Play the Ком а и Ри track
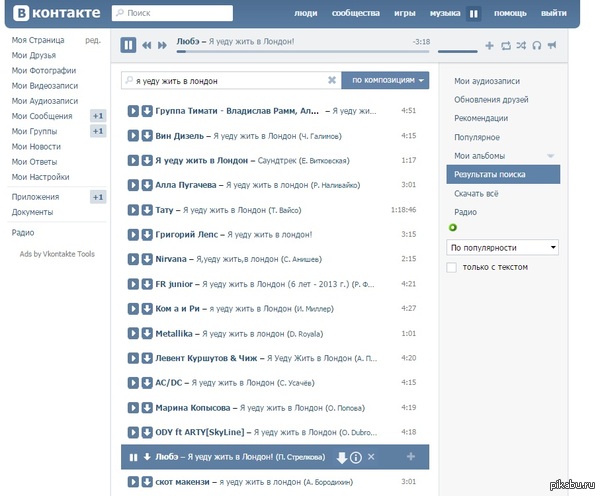This screenshot has height=496, width=600. (133, 309)
